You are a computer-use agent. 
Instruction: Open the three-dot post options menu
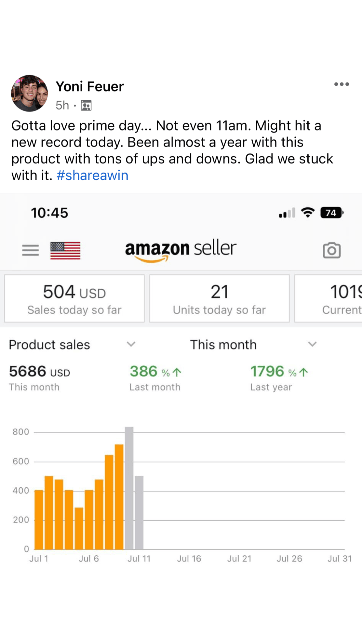[342, 84]
